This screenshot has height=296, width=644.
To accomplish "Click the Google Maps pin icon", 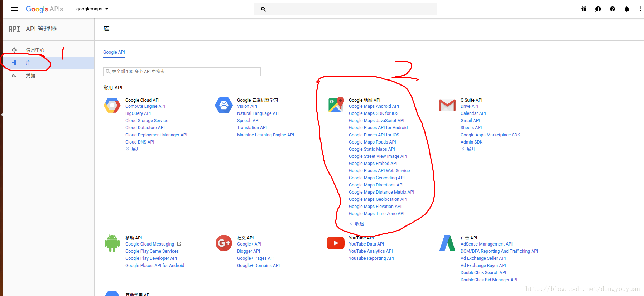I will (x=336, y=105).
